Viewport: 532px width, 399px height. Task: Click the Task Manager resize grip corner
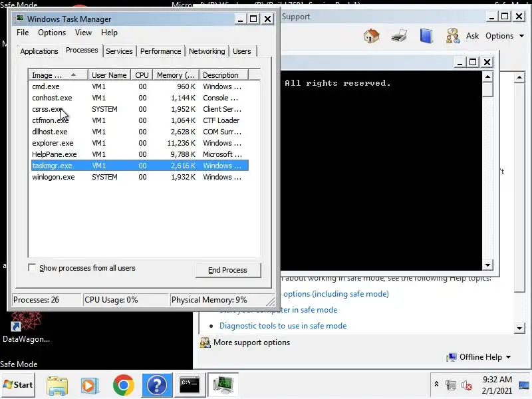[x=271, y=301]
